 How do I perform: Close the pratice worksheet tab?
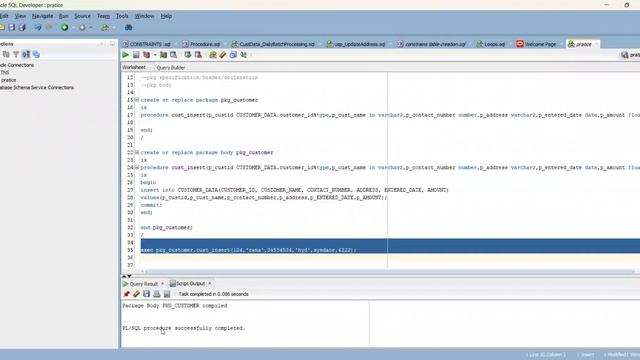pos(596,44)
